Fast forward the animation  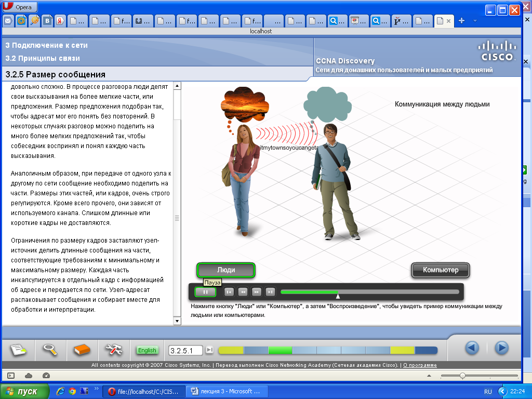coord(257,292)
